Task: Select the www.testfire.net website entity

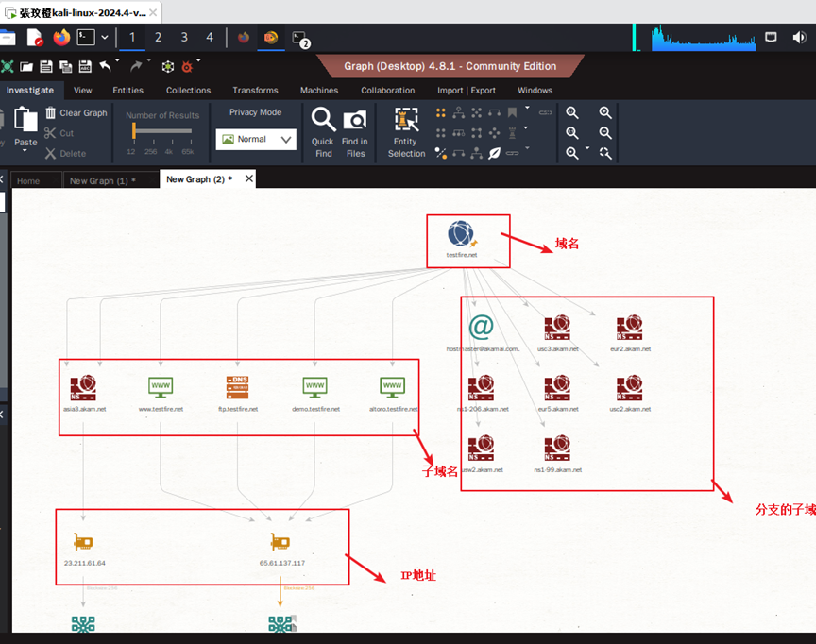Action: coord(161,395)
